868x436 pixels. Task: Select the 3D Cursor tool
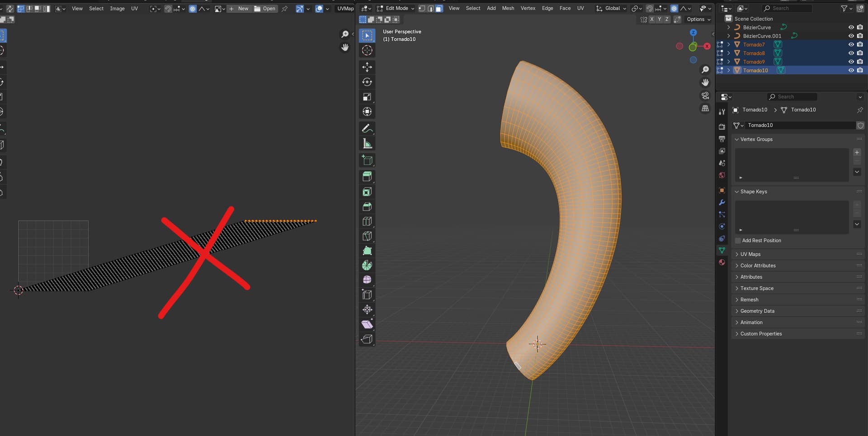(367, 51)
